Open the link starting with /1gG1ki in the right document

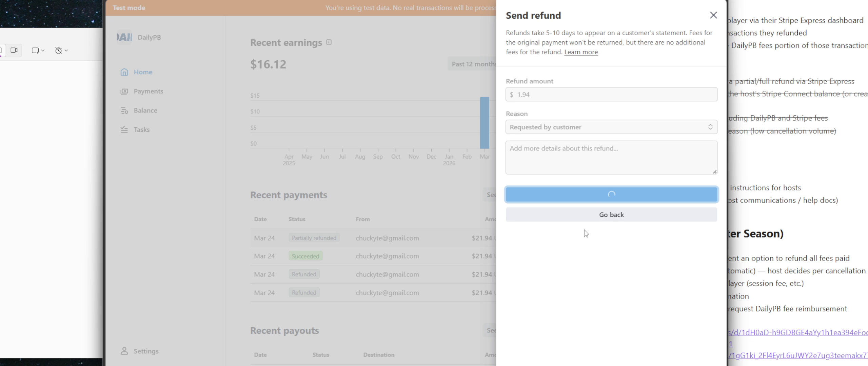tap(797, 355)
